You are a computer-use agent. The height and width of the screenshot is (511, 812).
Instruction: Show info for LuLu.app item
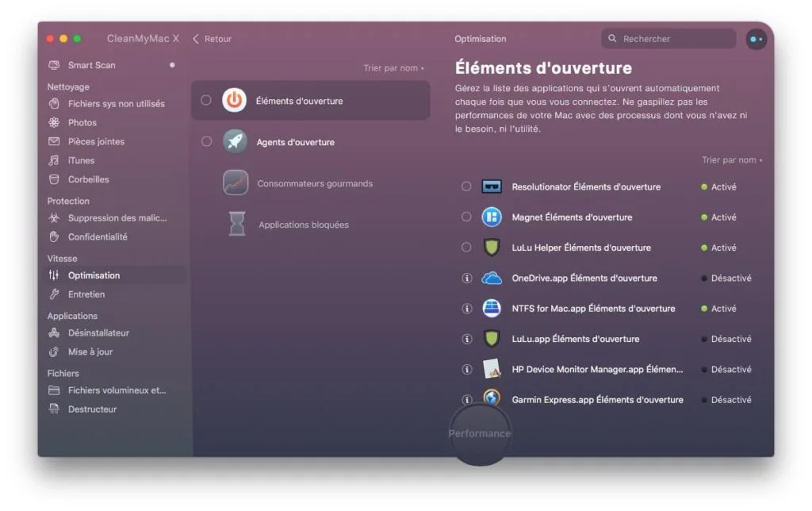pyautogui.click(x=466, y=339)
